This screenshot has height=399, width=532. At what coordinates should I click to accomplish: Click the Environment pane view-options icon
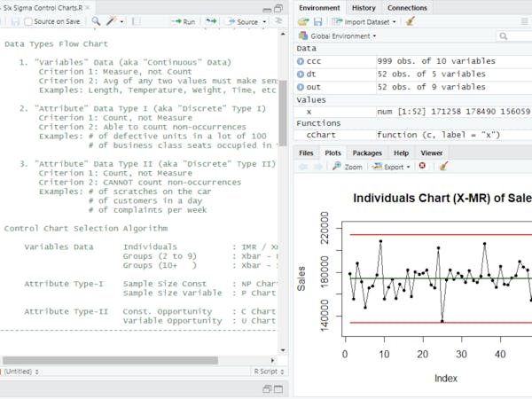coord(525,21)
